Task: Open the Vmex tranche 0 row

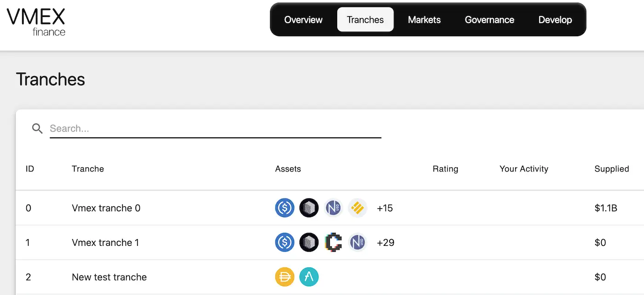Action: pyautogui.click(x=106, y=208)
